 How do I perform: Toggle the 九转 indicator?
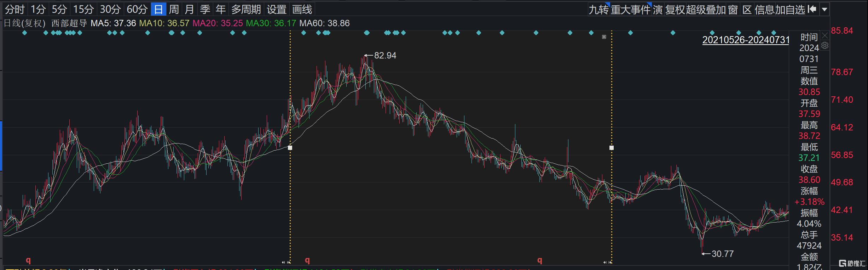[599, 10]
